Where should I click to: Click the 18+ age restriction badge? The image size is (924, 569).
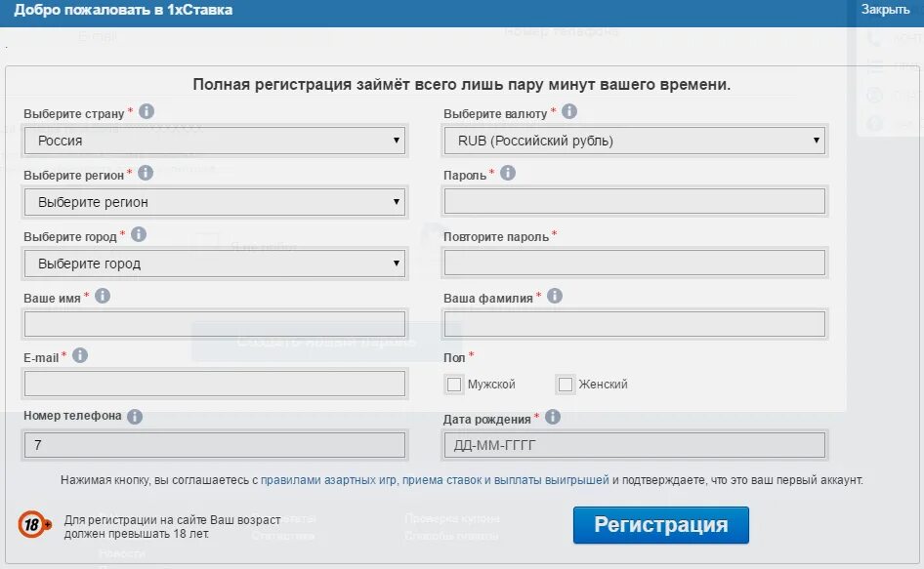34,524
